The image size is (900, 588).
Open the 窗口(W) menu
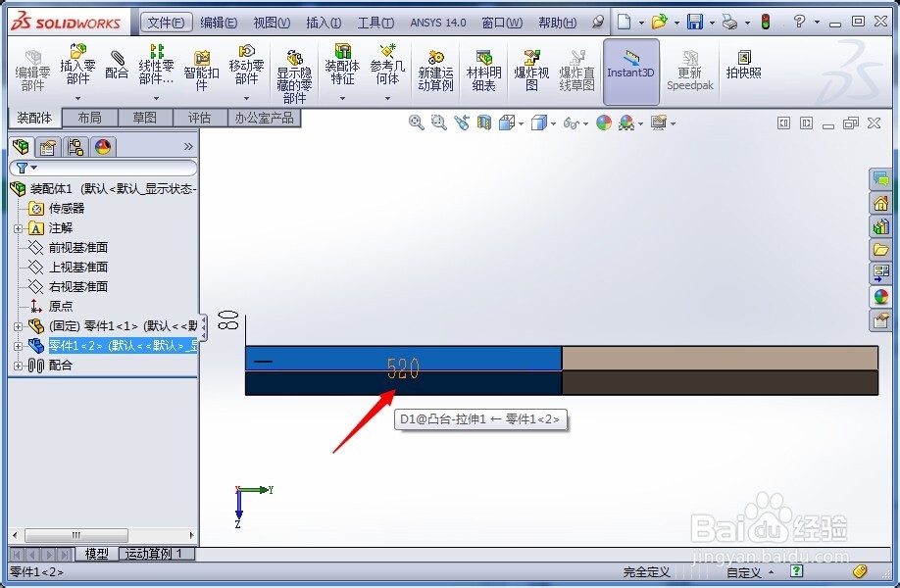tap(502, 23)
